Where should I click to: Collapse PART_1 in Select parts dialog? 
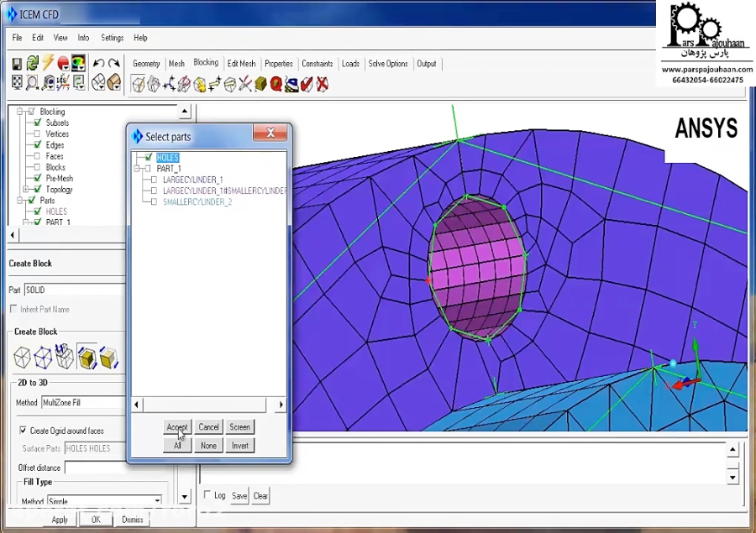(x=137, y=169)
